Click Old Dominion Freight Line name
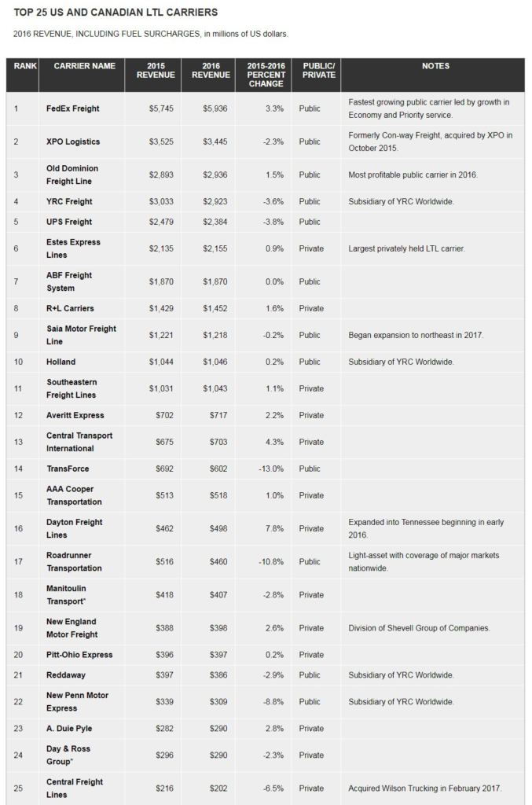This screenshot has width=532, height=805. click(x=72, y=175)
